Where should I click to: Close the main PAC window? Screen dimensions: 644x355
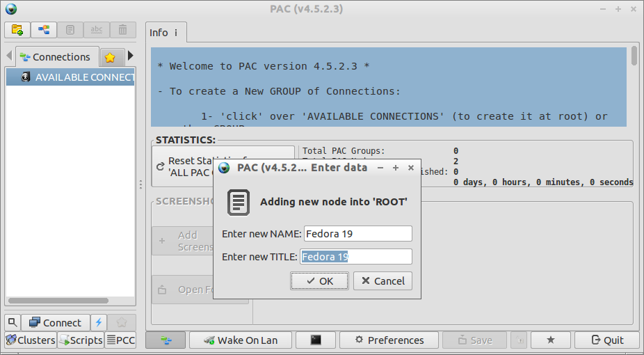[634, 9]
